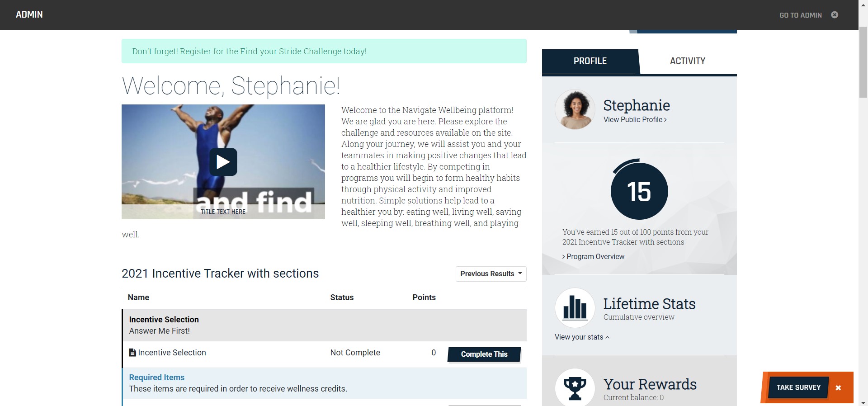
Task: Click the Points column header
Action: point(424,297)
